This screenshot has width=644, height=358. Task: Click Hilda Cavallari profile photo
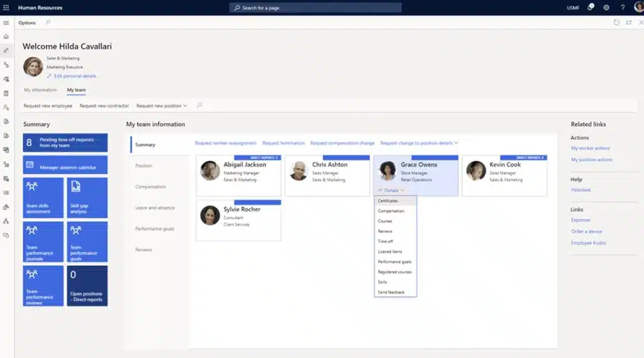coord(33,67)
